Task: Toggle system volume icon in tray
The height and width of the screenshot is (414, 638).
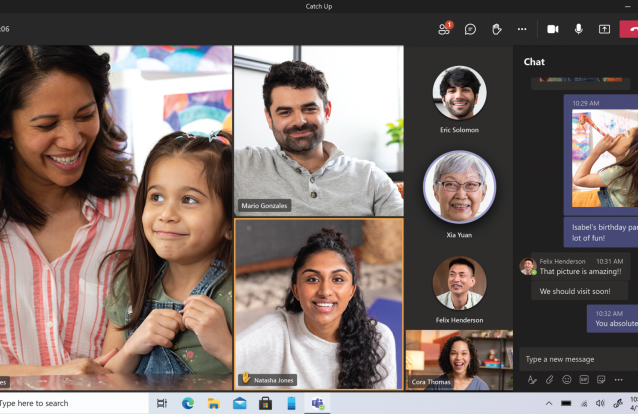Action: (x=599, y=403)
